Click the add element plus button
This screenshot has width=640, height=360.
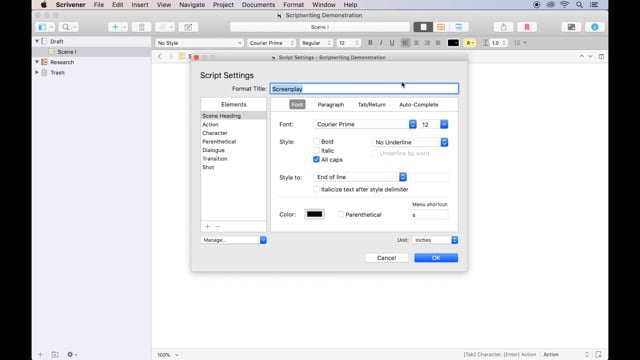click(207, 227)
